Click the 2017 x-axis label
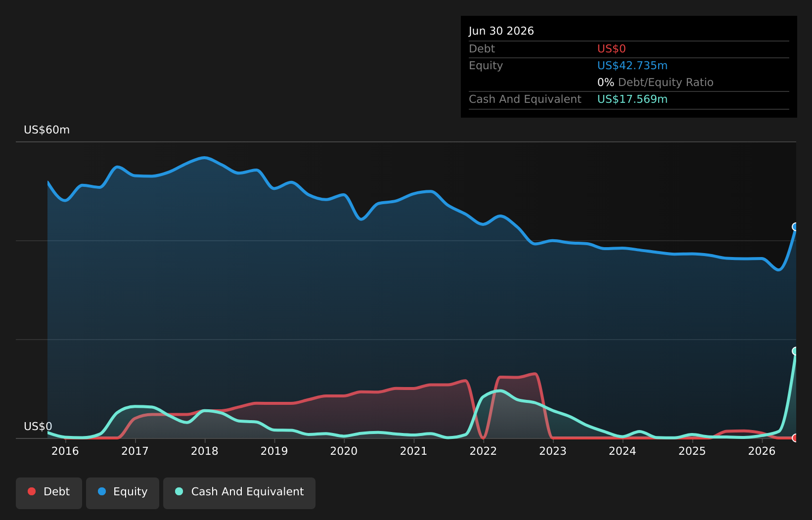812x520 pixels. (135, 451)
